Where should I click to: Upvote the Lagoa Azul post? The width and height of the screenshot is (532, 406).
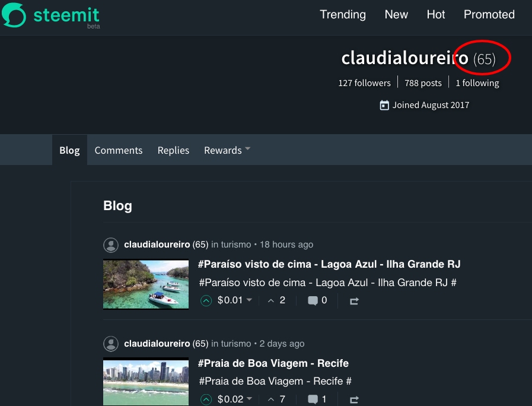[x=206, y=300]
